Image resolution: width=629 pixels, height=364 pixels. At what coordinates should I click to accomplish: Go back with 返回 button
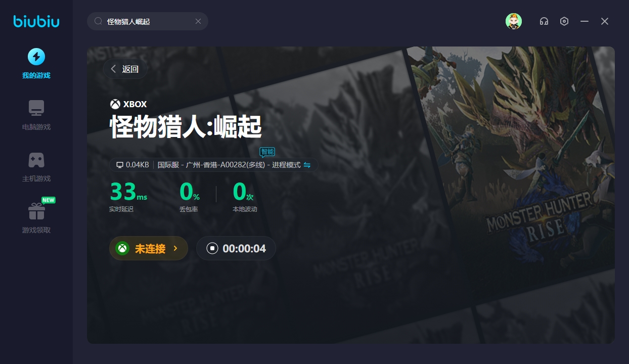pyautogui.click(x=125, y=69)
